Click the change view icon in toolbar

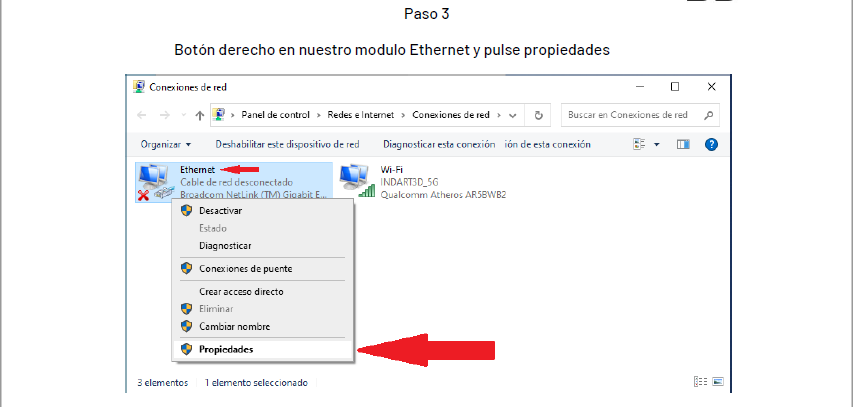click(639, 144)
